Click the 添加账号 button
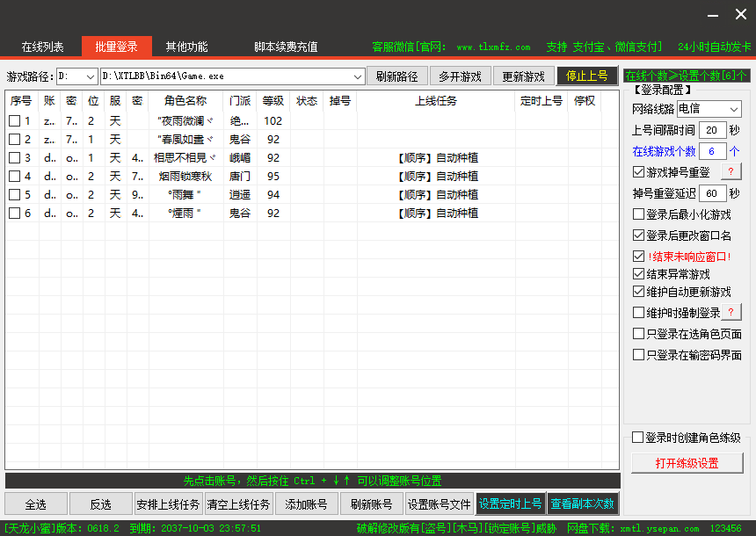Screen dimensions: 756x536 (x=306, y=504)
